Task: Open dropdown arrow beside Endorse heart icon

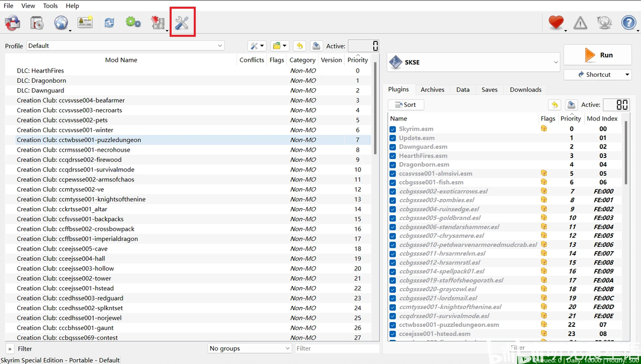Action: point(566,30)
